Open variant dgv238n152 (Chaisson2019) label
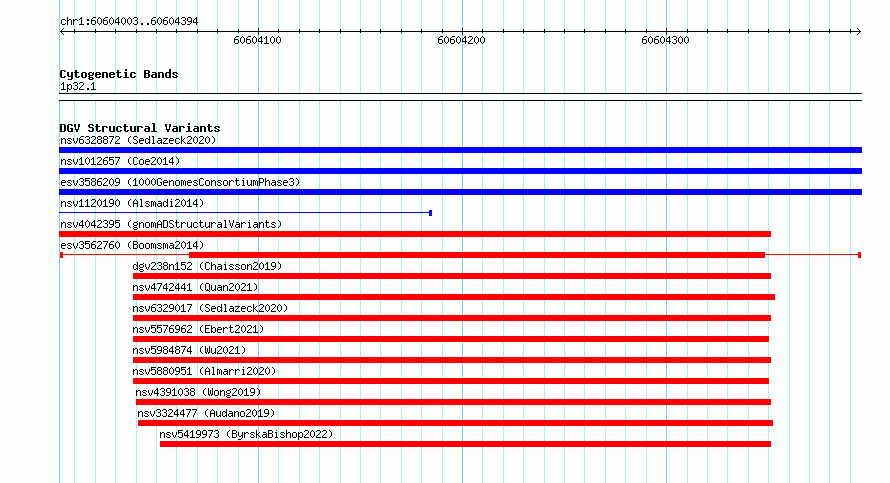890x483 pixels. point(207,266)
